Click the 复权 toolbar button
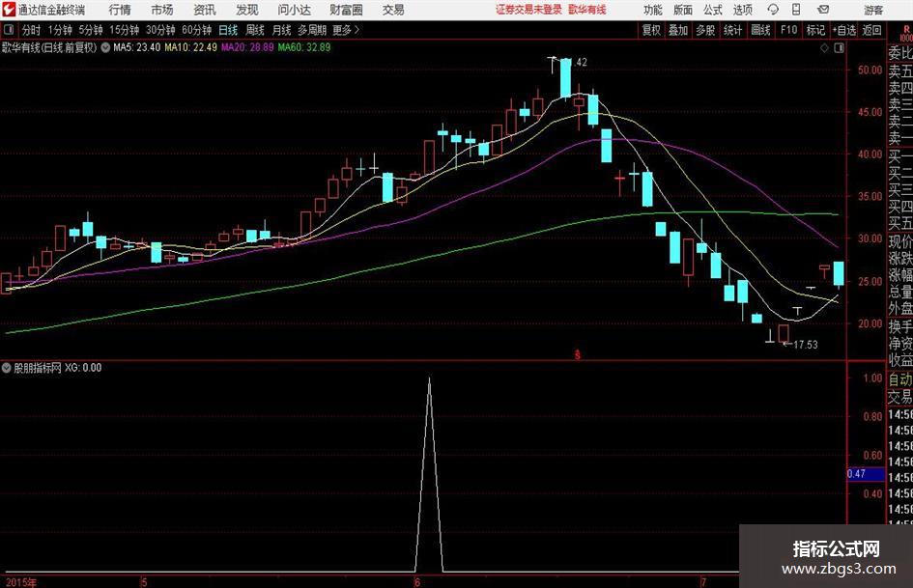Screen dimensions: 913x588 pyautogui.click(x=651, y=30)
